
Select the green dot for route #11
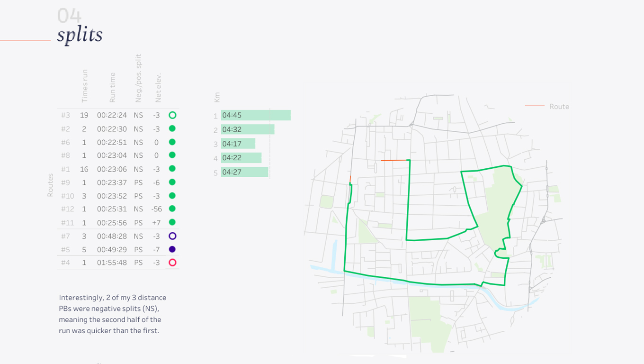(x=172, y=222)
